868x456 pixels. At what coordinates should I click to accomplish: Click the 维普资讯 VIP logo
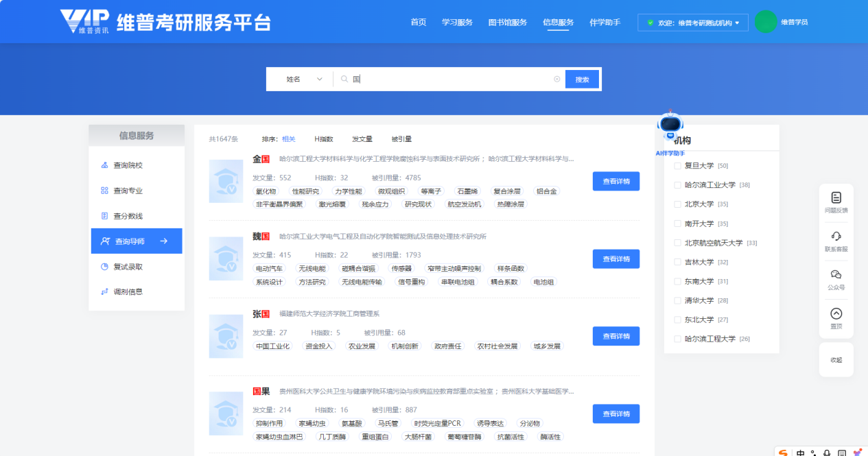[84, 21]
